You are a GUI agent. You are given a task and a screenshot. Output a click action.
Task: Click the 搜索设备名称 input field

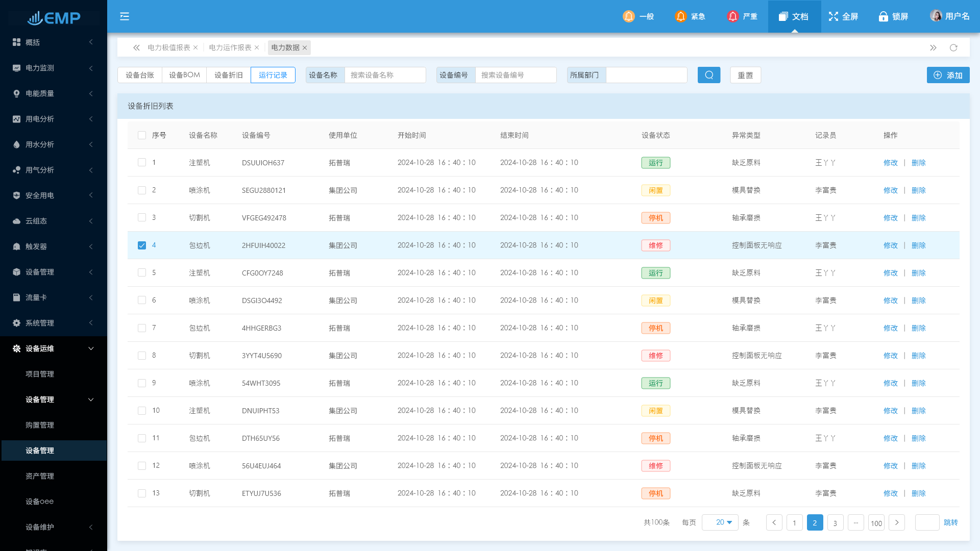[x=385, y=75]
